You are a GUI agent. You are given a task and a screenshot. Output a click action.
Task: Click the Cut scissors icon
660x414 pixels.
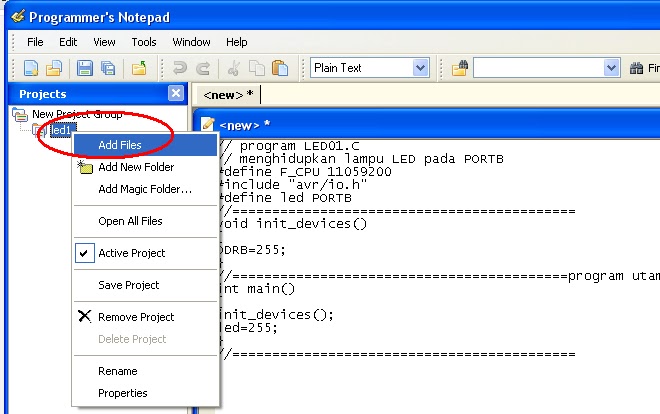click(x=234, y=68)
